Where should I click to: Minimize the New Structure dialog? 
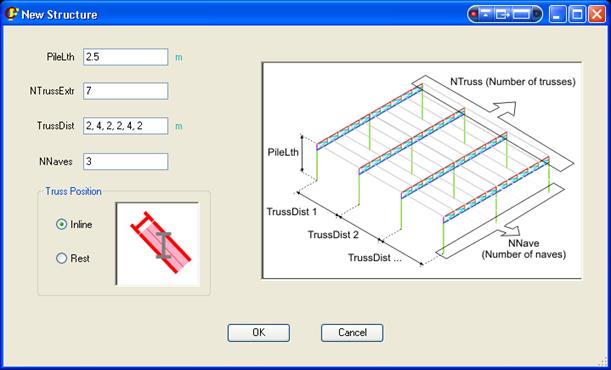click(558, 14)
